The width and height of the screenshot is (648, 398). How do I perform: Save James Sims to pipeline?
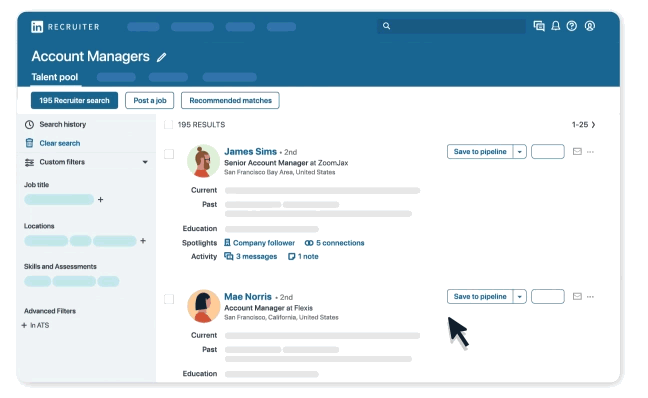480,152
